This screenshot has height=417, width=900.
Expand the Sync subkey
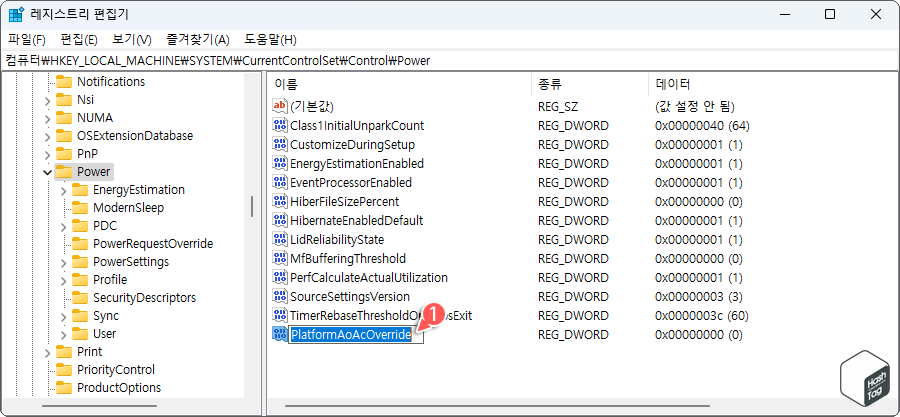click(64, 315)
